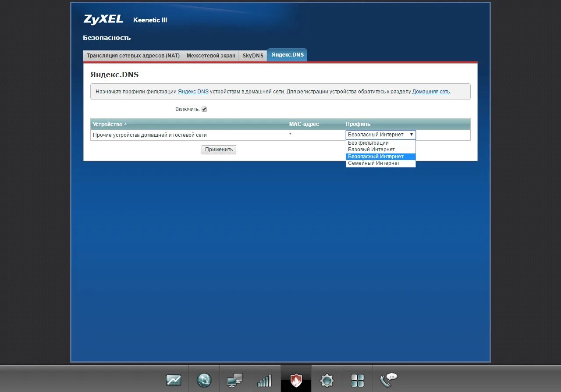Click the Keenetic III model name

(150, 20)
